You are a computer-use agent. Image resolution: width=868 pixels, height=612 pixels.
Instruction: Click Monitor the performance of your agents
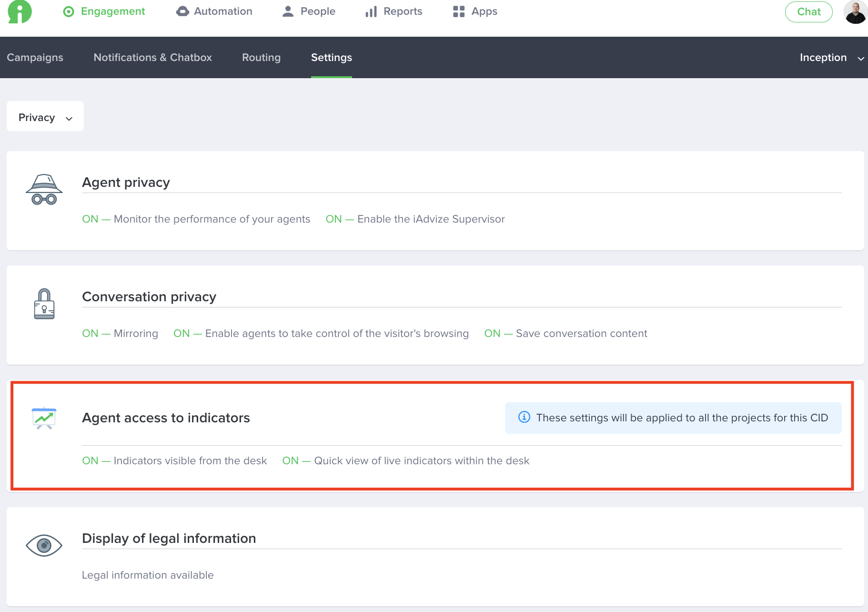pyautogui.click(x=196, y=219)
